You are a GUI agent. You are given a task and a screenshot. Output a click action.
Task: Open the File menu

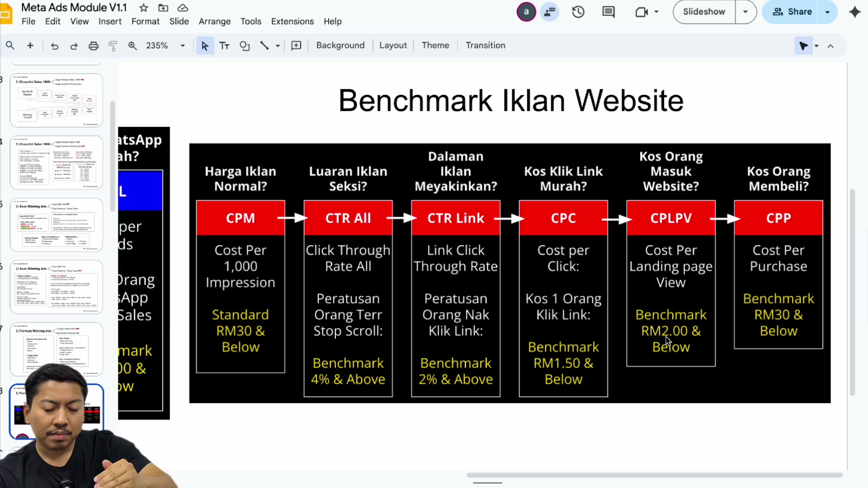click(x=28, y=21)
